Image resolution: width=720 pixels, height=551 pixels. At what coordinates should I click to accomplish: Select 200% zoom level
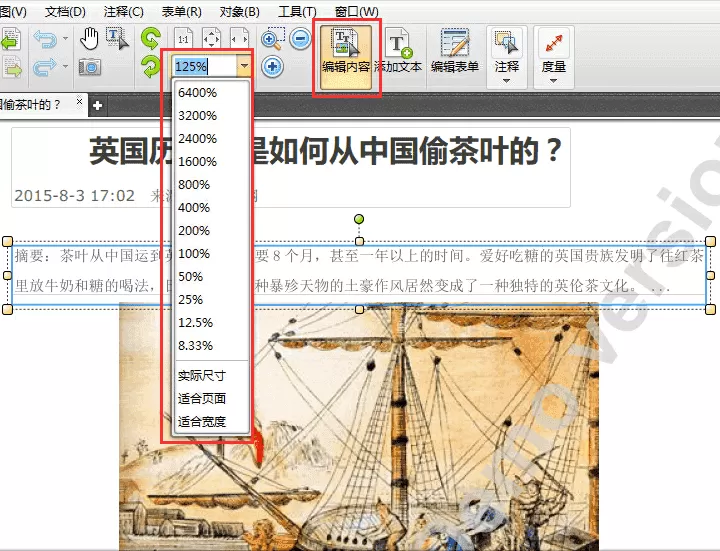coord(211,231)
